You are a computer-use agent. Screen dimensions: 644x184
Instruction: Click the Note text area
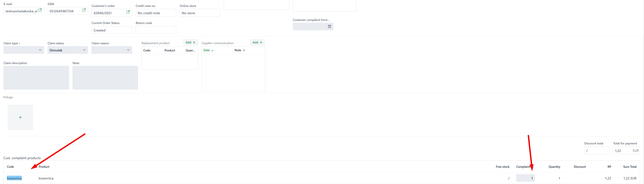pyautogui.click(x=105, y=78)
